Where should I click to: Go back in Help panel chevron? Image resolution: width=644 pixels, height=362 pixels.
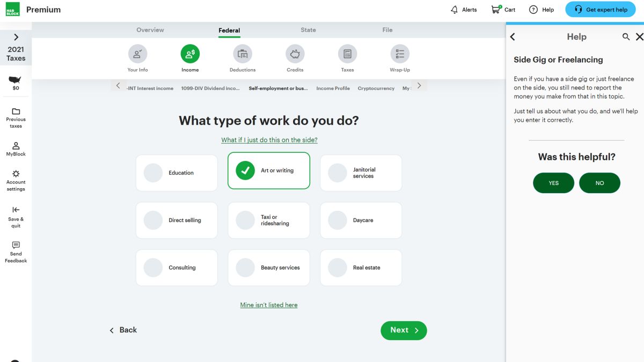point(513,37)
